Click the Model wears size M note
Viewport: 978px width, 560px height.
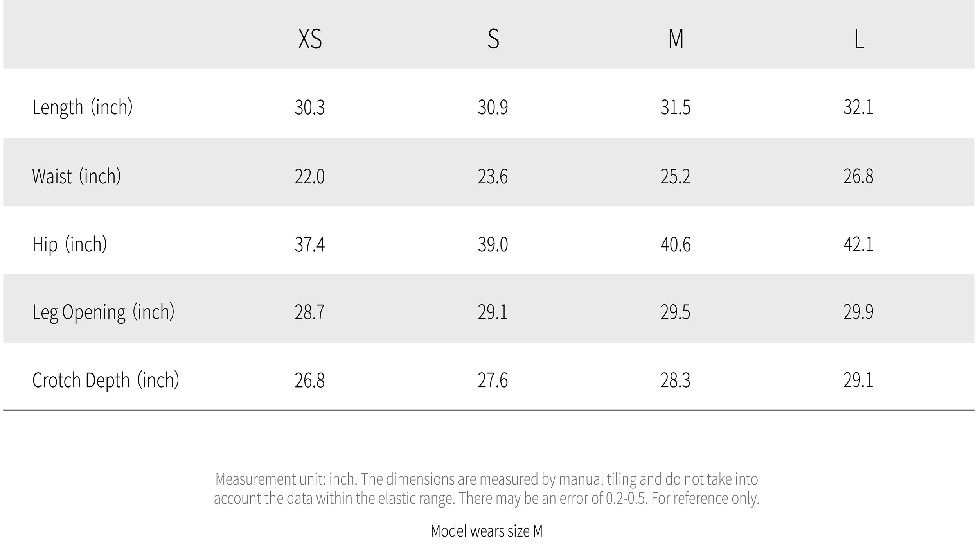pos(487,531)
